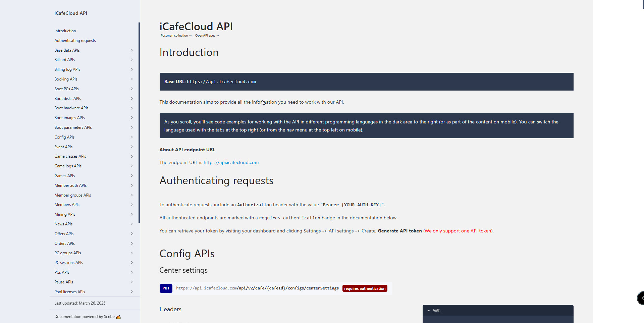
Task: Click the Headers heading
Action: click(170, 309)
